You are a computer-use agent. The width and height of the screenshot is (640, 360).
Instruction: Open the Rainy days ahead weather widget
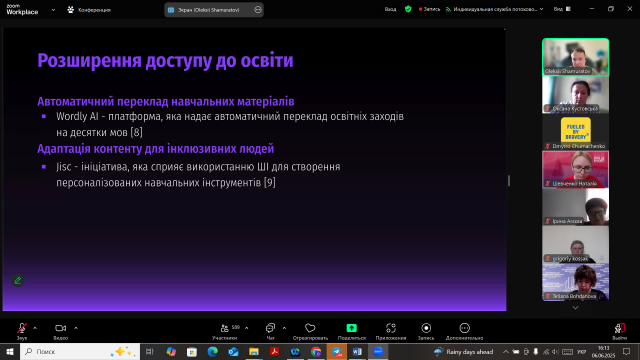coord(464,351)
